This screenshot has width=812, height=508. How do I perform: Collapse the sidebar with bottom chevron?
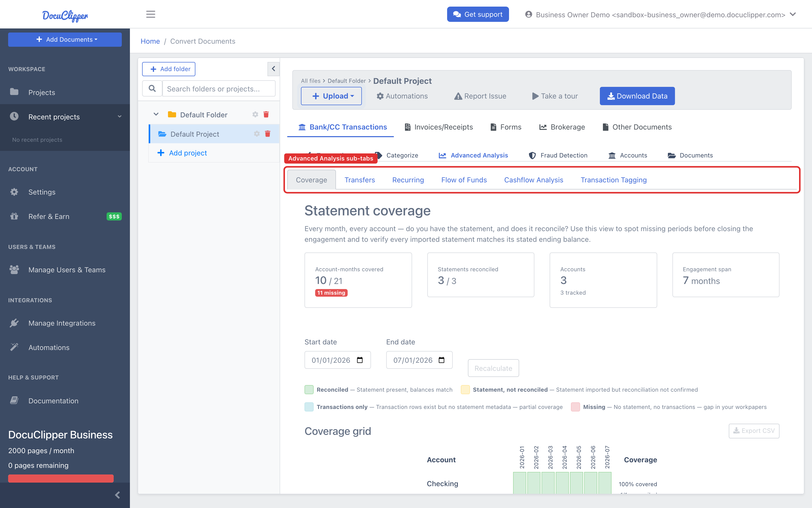117,495
